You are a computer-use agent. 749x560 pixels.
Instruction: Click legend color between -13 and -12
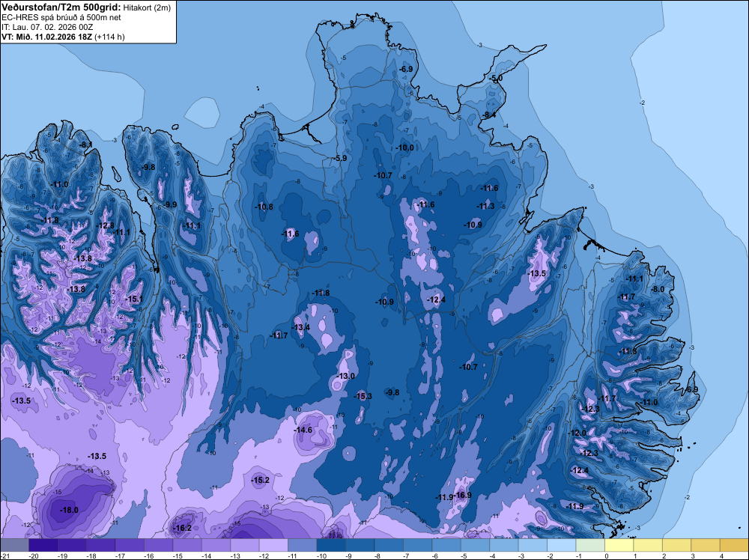pos(245,545)
